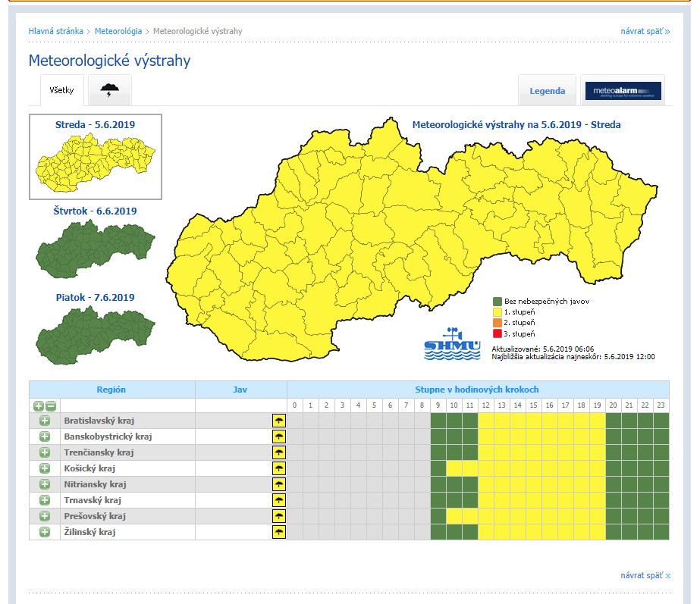Select the Štvrtok 6.6.2019 map thumbnail

96,250
